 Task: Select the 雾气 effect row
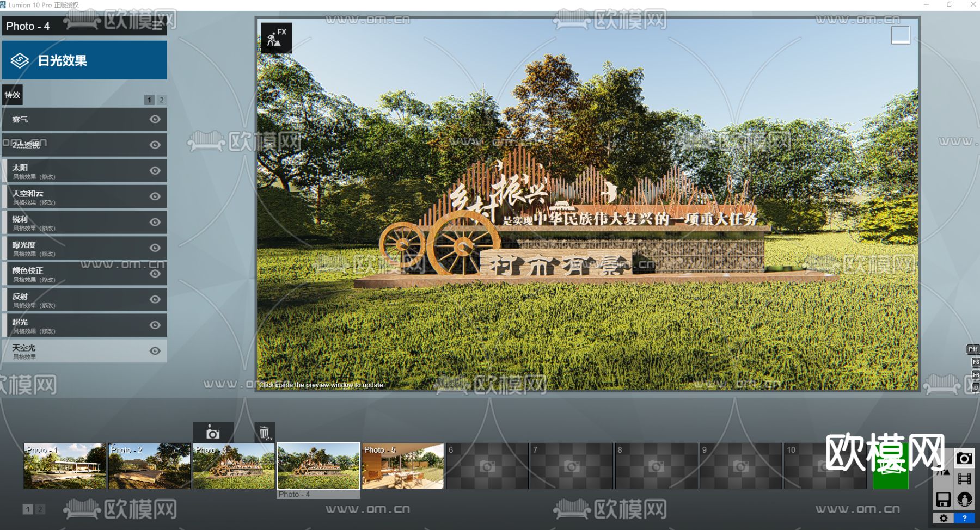tap(84, 119)
